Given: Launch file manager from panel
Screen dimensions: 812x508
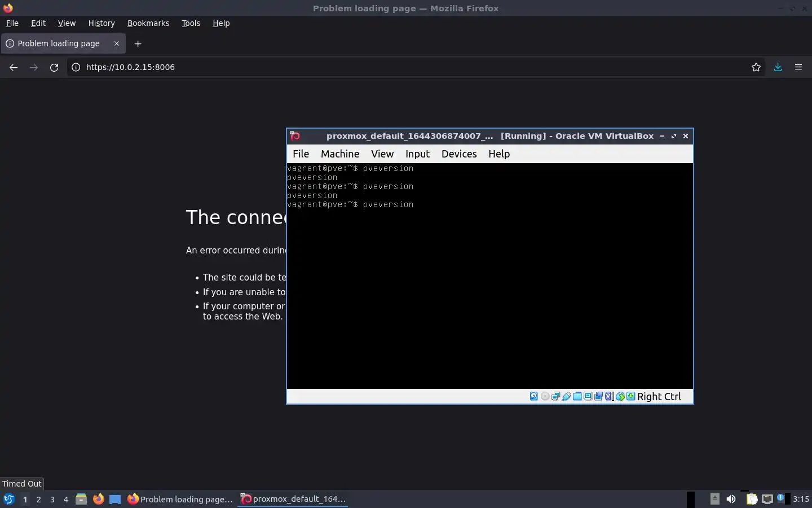Looking at the screenshot, I should pos(81,499).
